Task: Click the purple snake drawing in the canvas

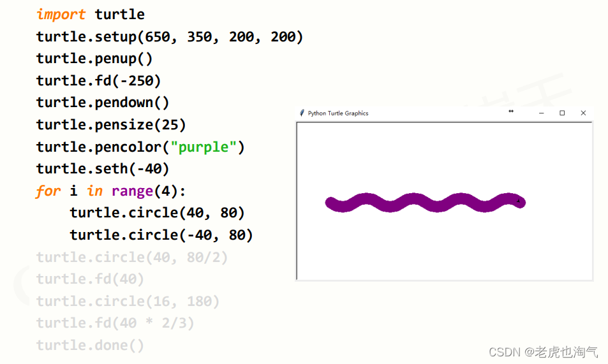Action: pyautogui.click(x=426, y=202)
